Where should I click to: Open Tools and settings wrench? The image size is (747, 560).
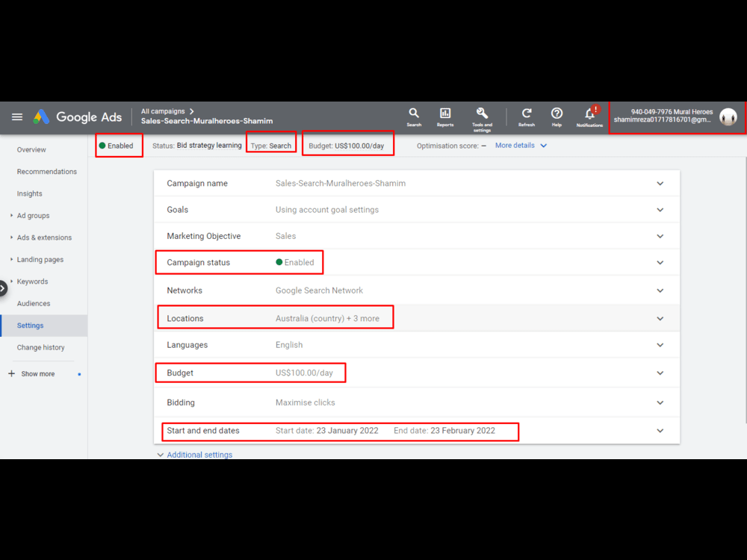pyautogui.click(x=482, y=119)
